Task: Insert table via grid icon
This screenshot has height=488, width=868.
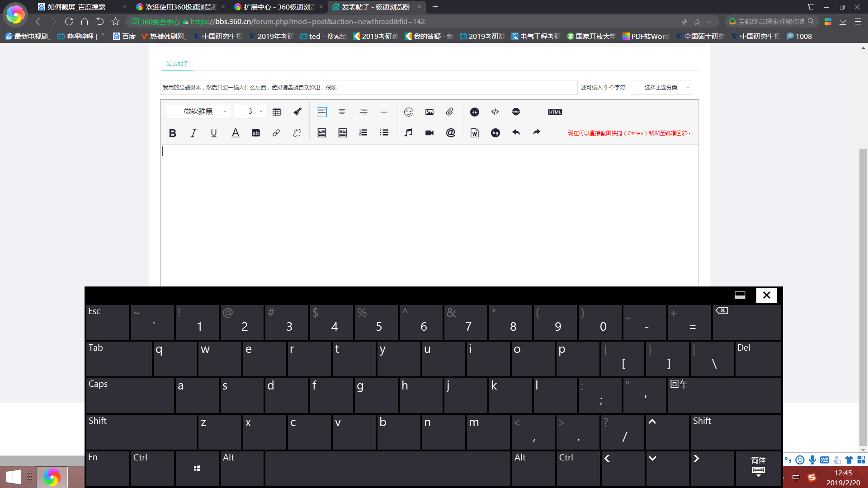Action: tap(277, 112)
